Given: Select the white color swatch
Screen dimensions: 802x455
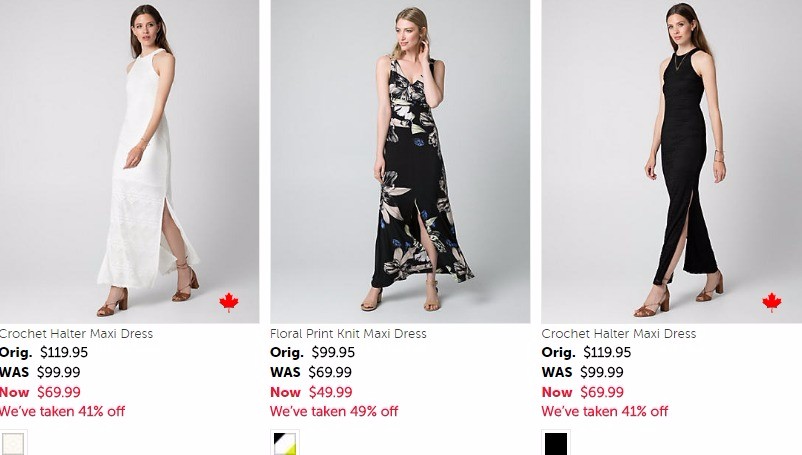Looking at the screenshot, I should pos(13,443).
